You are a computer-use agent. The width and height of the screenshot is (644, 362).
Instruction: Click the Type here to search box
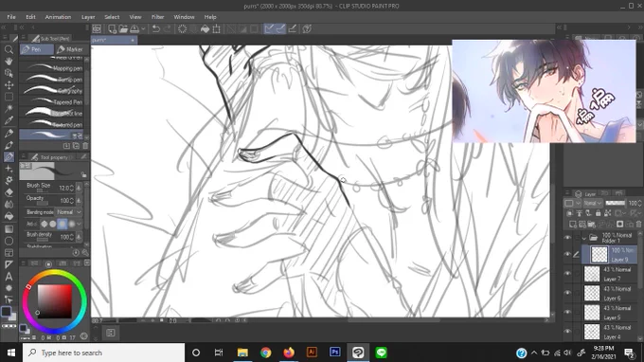click(x=103, y=353)
